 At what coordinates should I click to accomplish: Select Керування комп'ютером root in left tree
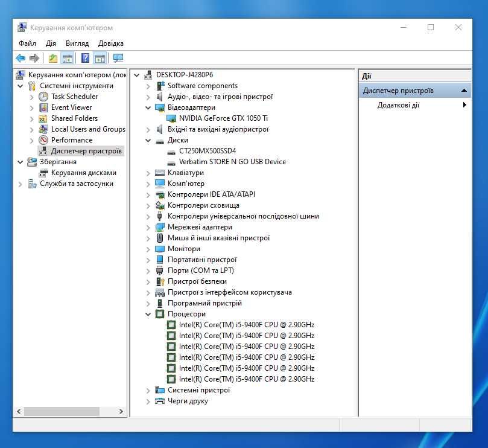[x=77, y=75]
